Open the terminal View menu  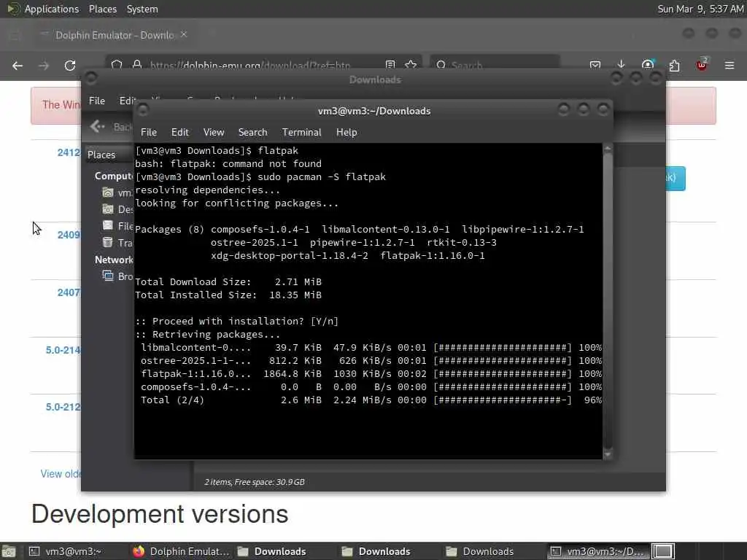pos(214,133)
